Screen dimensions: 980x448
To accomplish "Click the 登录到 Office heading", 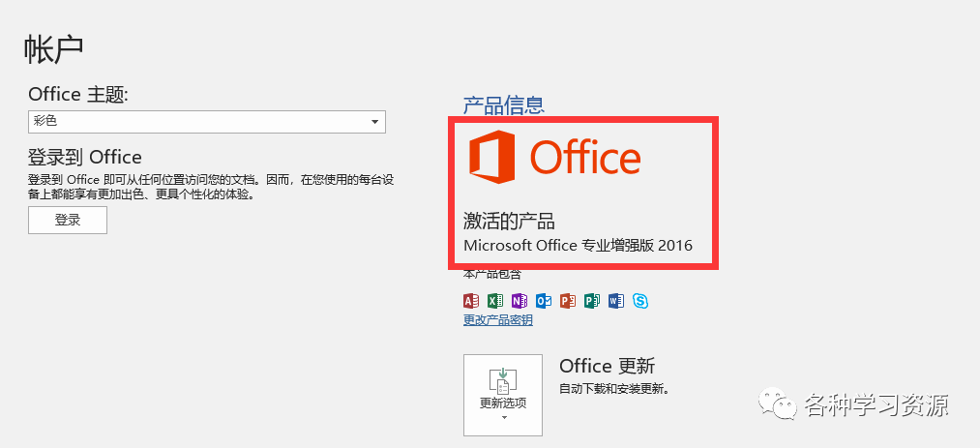I will click(85, 156).
